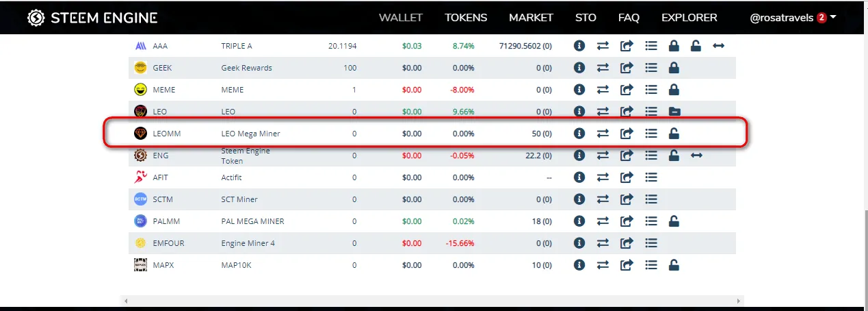Screen dimensions: 868x311
Task: Click send/share icon in AAA row
Action: 627,46
